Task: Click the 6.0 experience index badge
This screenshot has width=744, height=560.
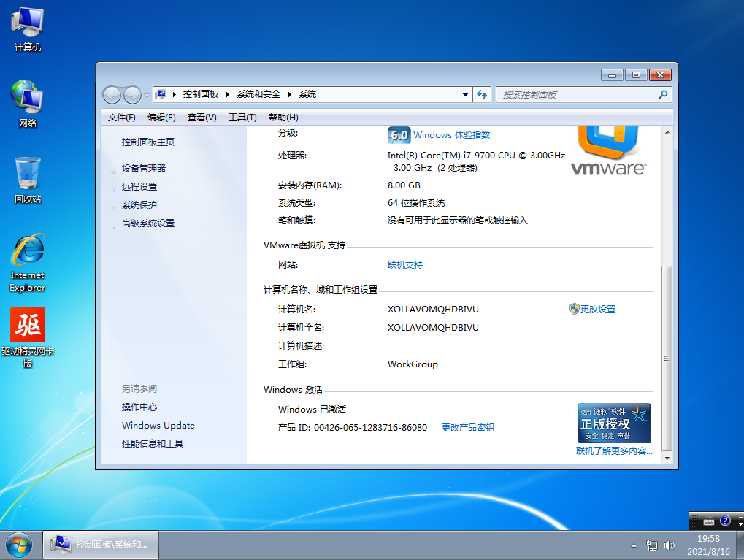Action: pos(399,135)
